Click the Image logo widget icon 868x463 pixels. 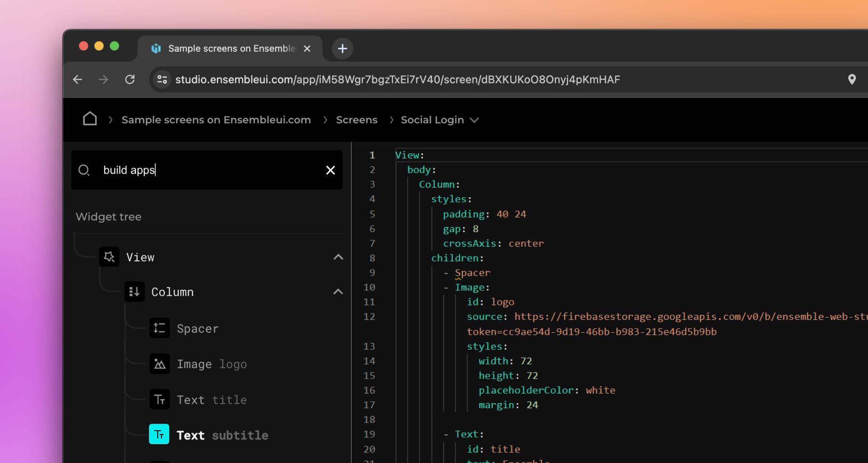(160, 364)
